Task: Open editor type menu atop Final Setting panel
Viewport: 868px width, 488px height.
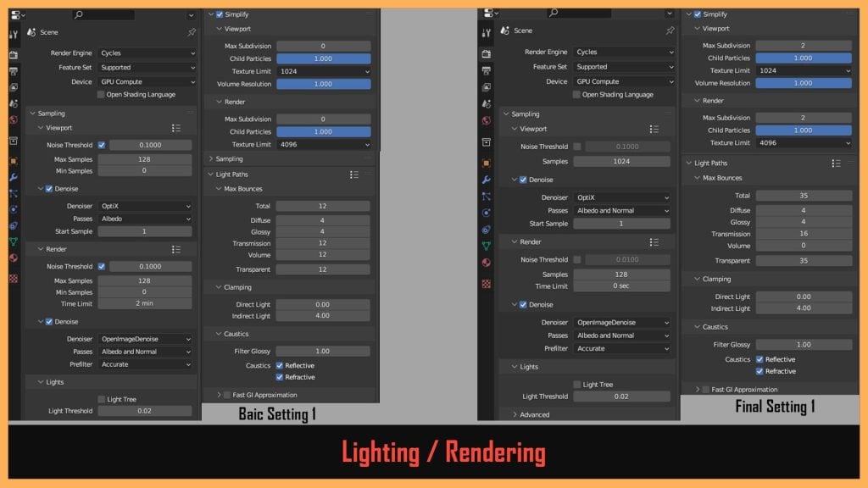Action: (x=492, y=13)
